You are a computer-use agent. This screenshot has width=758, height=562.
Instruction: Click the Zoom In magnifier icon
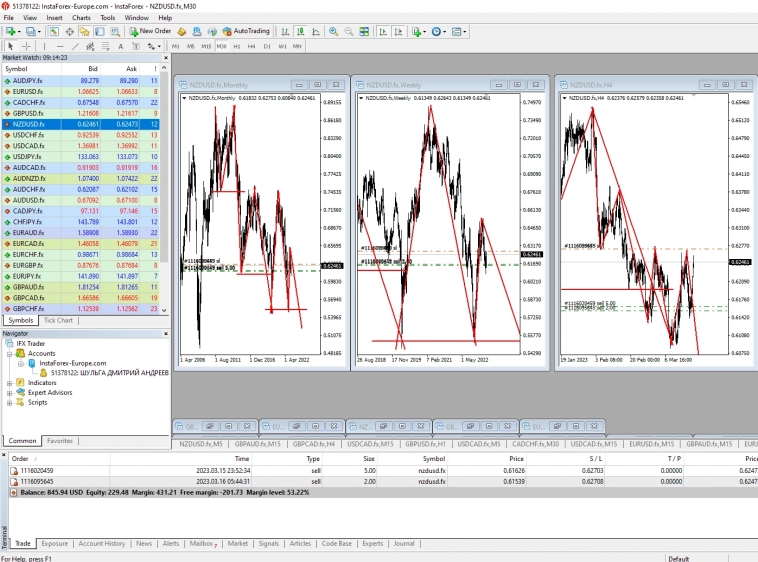334,31
